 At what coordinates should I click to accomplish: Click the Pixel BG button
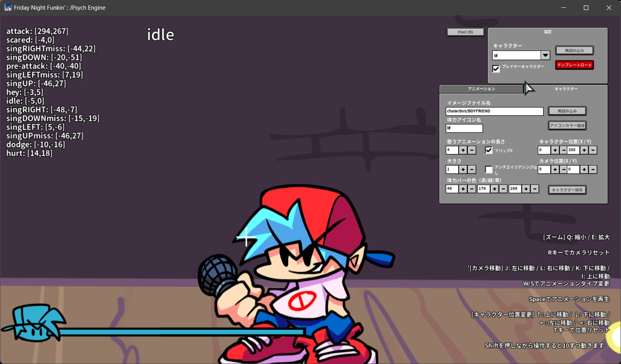465,32
